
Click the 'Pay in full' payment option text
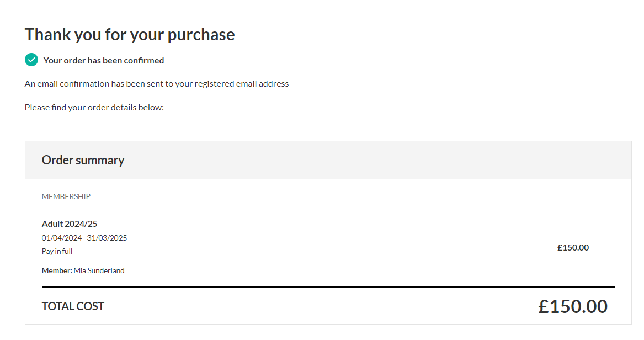pyautogui.click(x=57, y=251)
